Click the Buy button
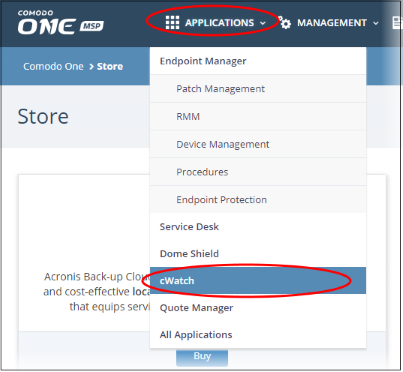 tap(202, 357)
